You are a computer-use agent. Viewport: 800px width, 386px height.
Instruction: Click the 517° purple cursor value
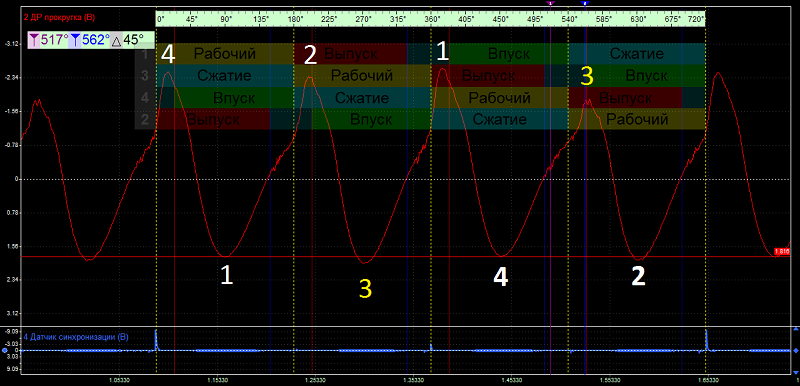(54, 40)
